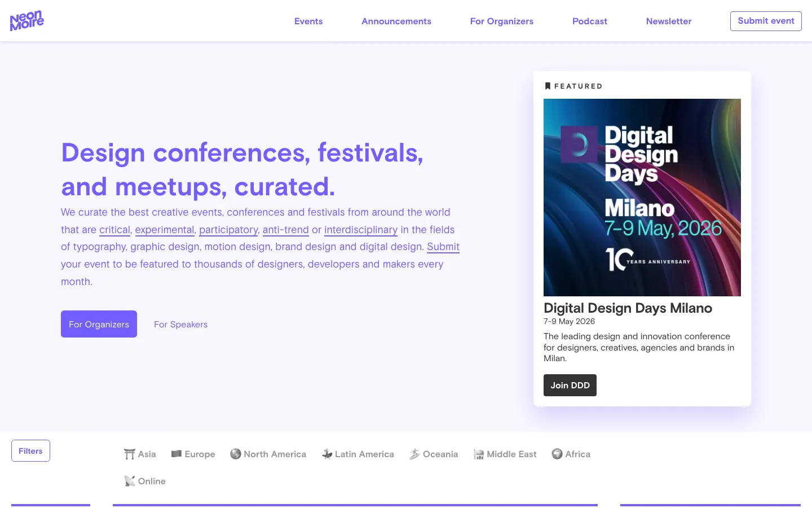Open the Digital Design Days poster image
The image size is (812, 508).
(x=642, y=197)
